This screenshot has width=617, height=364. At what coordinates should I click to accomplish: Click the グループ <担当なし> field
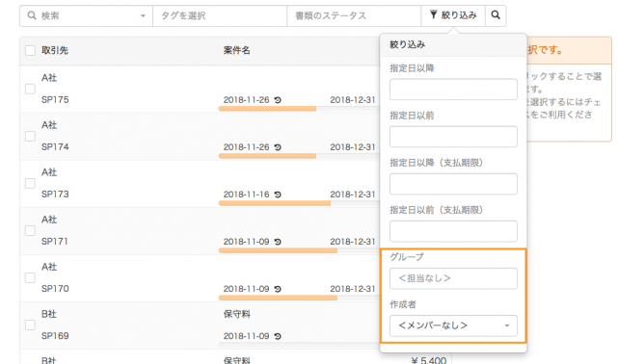point(453,278)
